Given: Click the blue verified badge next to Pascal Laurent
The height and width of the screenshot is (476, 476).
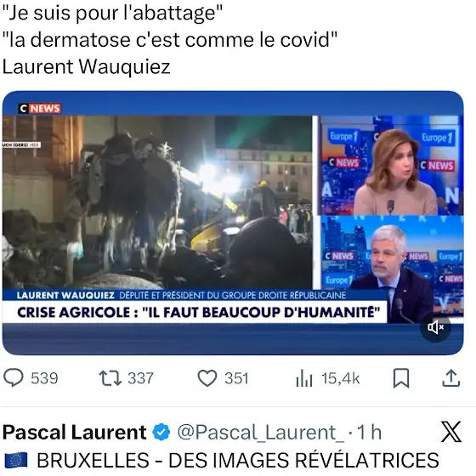Looking at the screenshot, I should pyautogui.click(x=161, y=432).
